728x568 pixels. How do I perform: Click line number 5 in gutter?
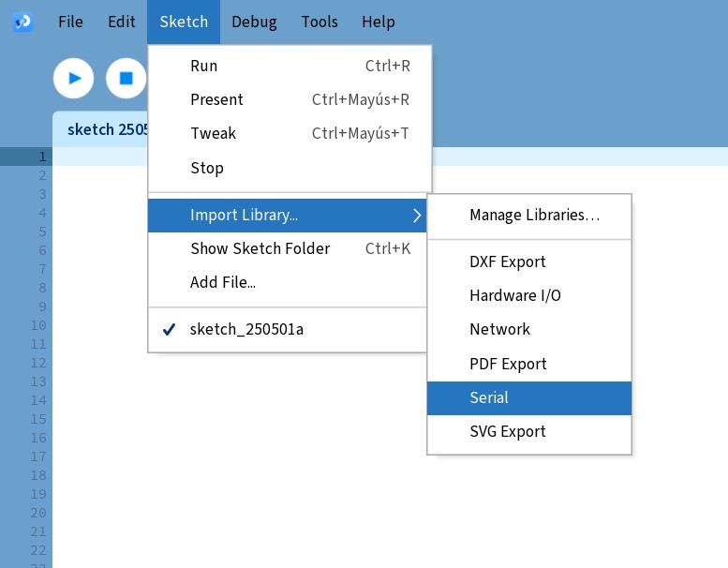pyautogui.click(x=42, y=232)
